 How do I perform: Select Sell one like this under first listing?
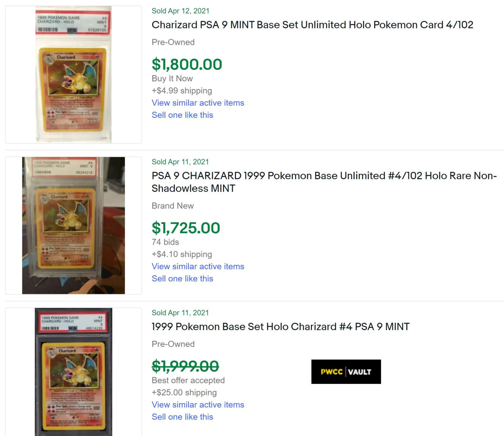coord(182,115)
